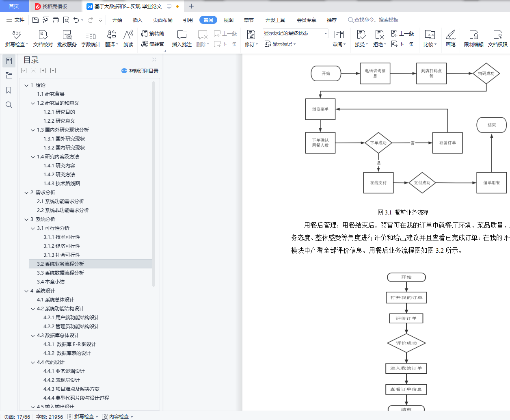Click the status bar 内容检查 button
Screen dimensions: 510x420
pyautogui.click(x=118, y=416)
